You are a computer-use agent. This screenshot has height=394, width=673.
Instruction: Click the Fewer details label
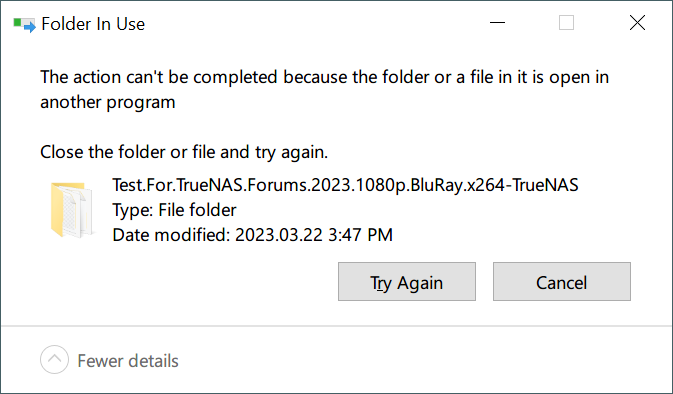[128, 361]
